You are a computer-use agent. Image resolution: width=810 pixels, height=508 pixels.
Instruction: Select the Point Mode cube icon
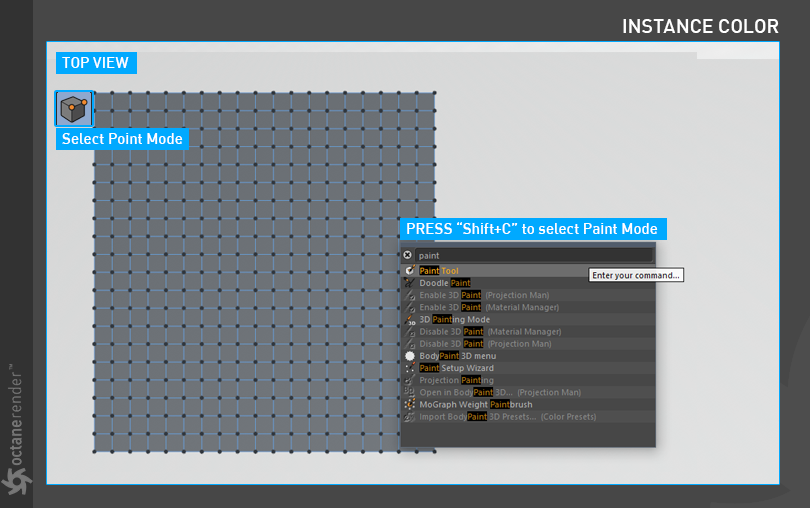[x=74, y=109]
